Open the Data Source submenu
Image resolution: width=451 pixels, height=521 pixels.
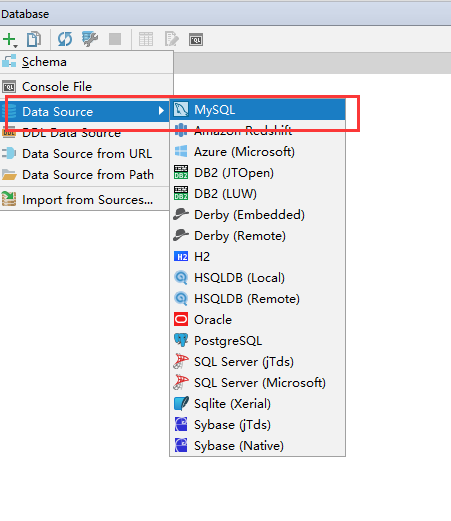coord(85,111)
